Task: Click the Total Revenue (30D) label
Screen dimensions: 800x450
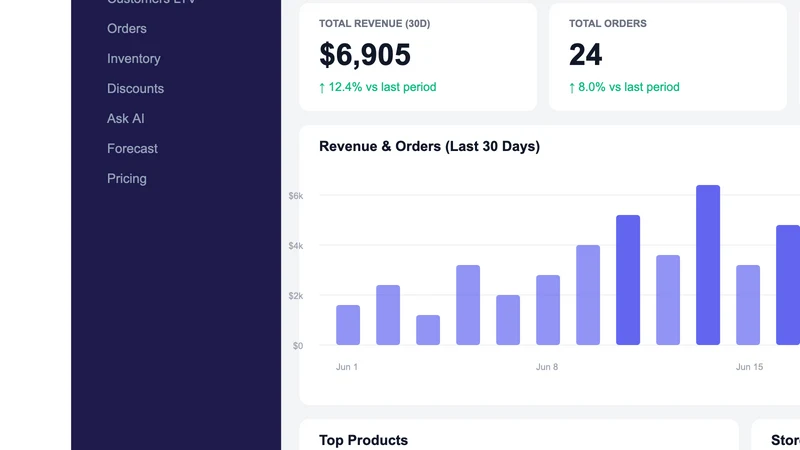Action: click(x=374, y=23)
